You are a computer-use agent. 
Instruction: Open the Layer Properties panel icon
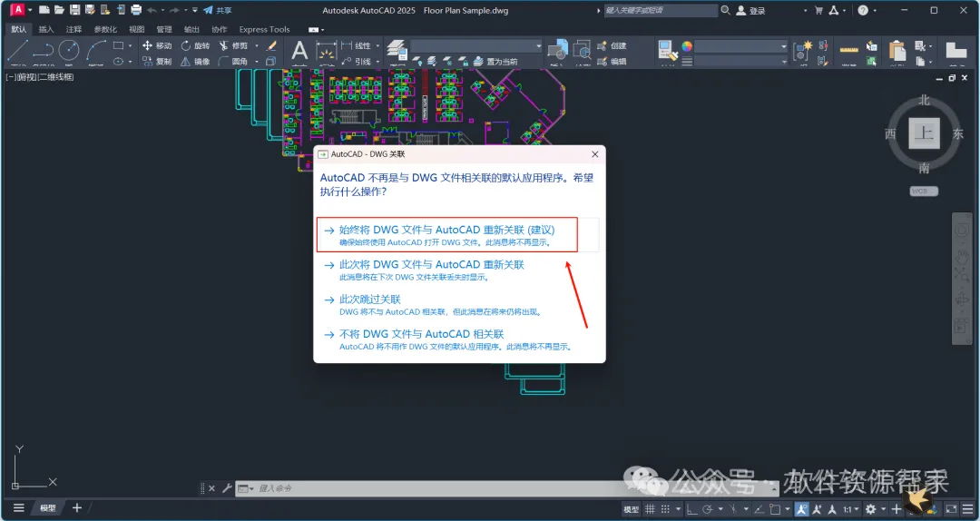[x=395, y=50]
